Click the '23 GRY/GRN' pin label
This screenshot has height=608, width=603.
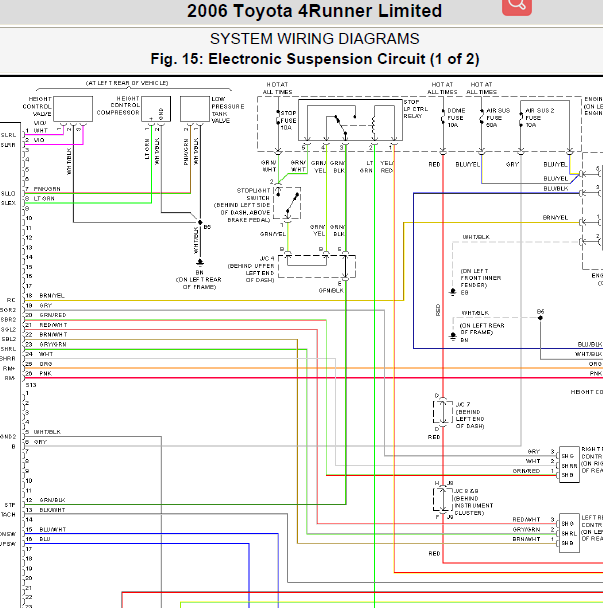46,344
